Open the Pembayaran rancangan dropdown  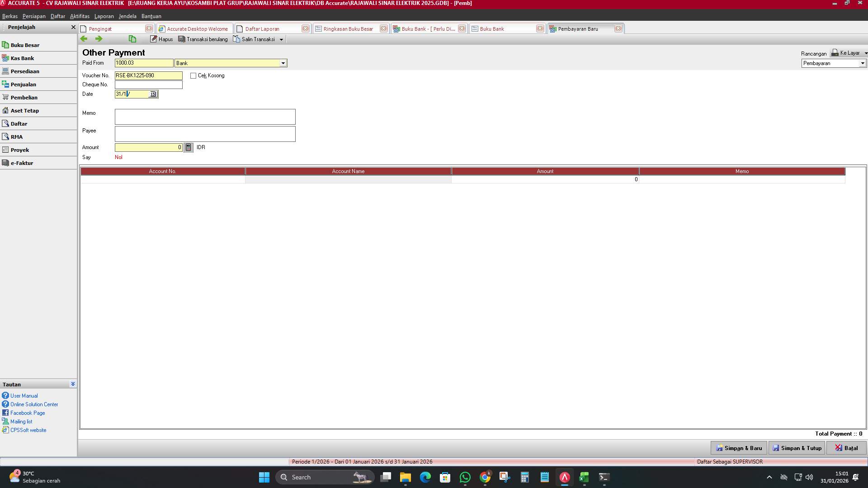click(863, 63)
